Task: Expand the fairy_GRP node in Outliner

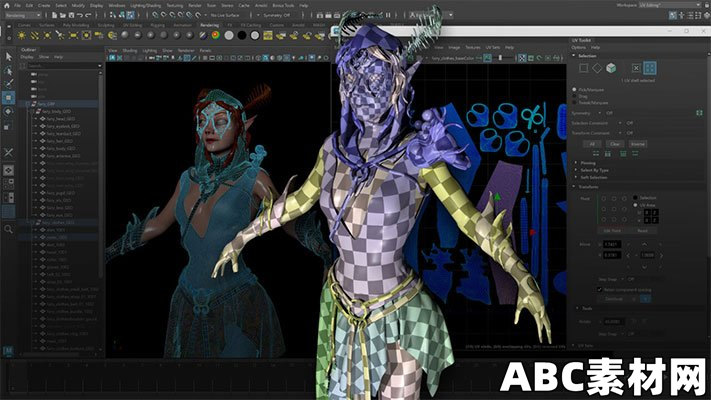Action: click(29, 104)
